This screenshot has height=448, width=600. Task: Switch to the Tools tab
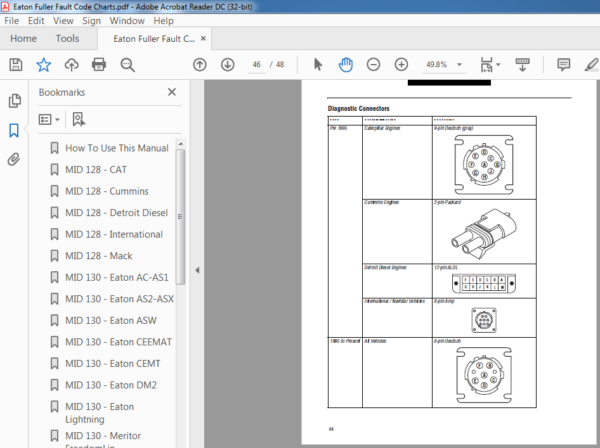(67, 39)
